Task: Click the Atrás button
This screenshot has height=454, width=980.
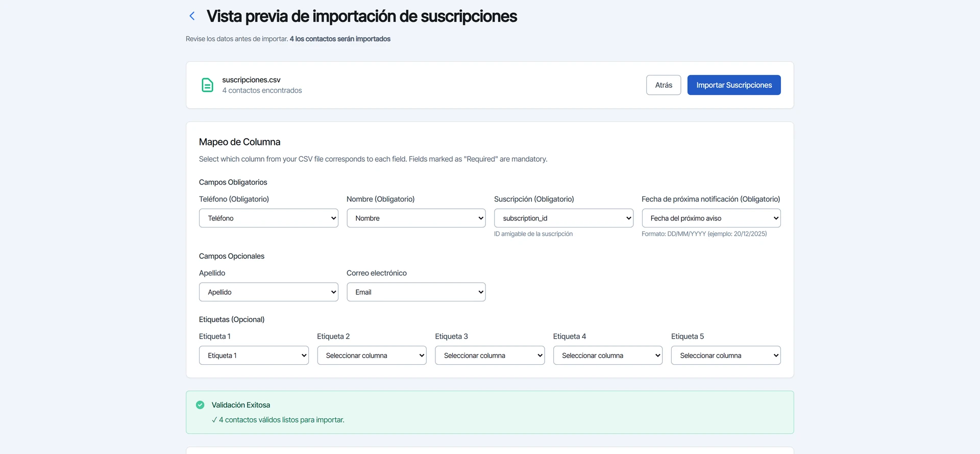Action: (x=664, y=85)
